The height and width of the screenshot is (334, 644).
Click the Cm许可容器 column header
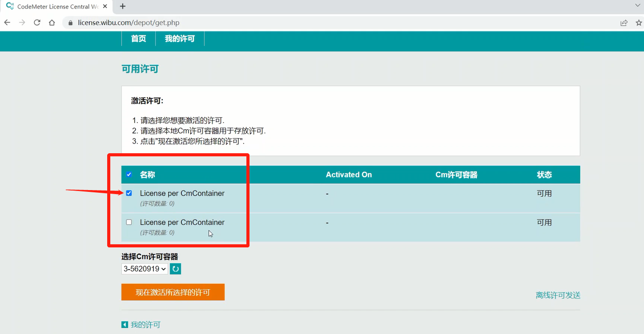tap(456, 175)
